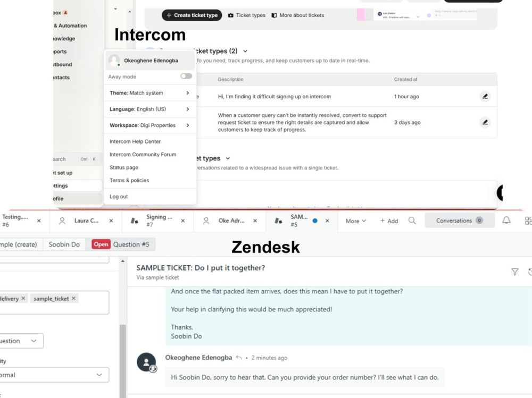Open Knowledge in Intercom sidebar
This screenshot has width=532, height=398.
(x=64, y=39)
